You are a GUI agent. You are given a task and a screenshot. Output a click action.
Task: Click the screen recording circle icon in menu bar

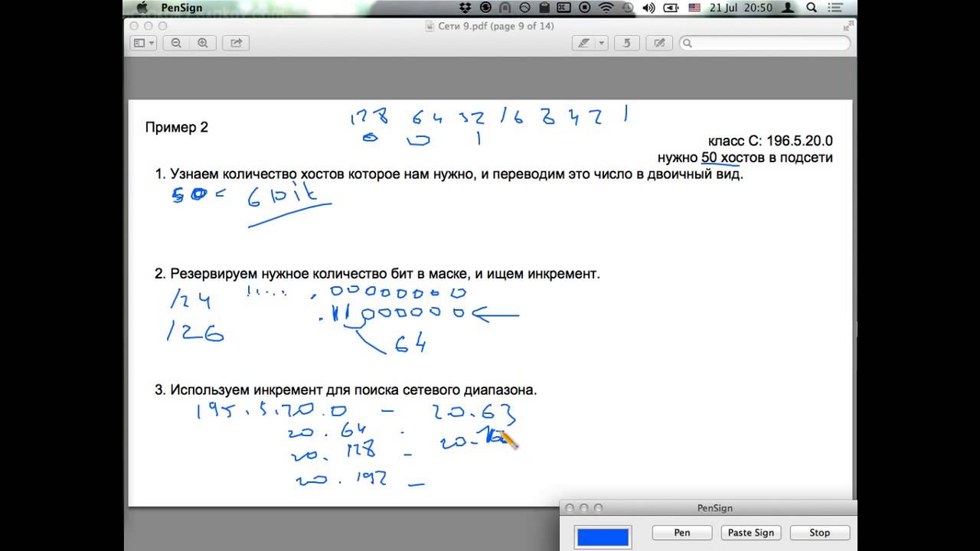point(585,8)
